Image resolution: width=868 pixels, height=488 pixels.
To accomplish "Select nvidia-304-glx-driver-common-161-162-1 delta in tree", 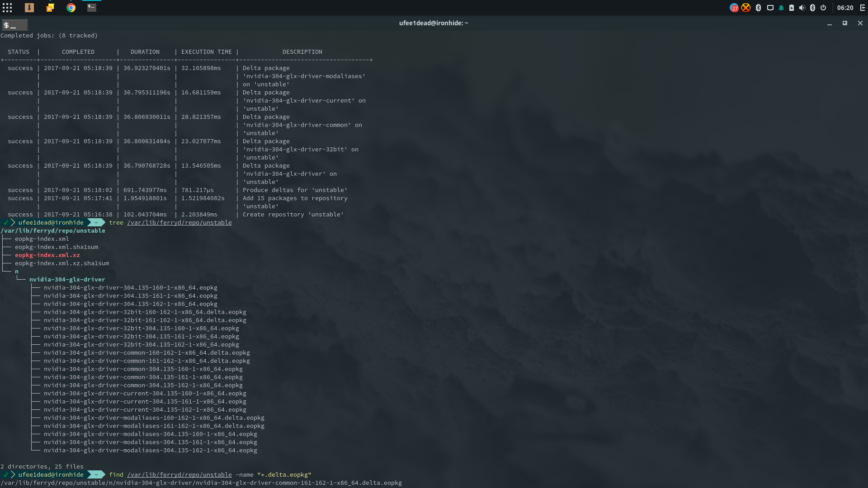I will (147, 361).
